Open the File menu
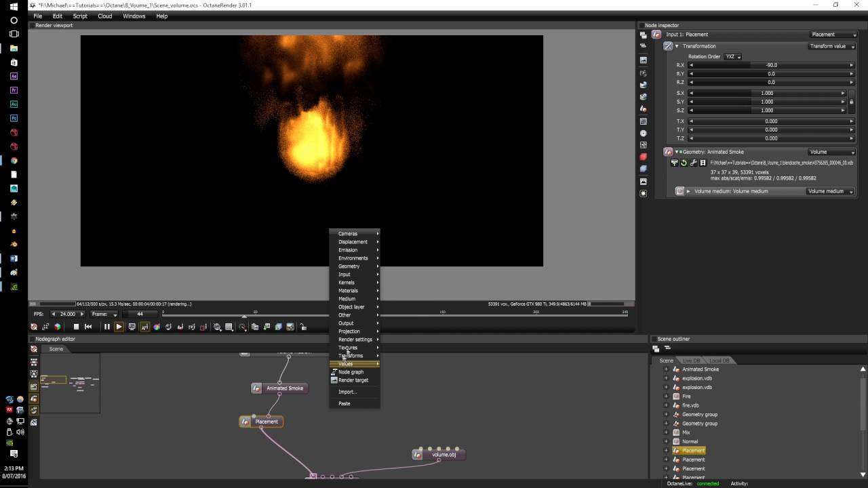 [38, 16]
